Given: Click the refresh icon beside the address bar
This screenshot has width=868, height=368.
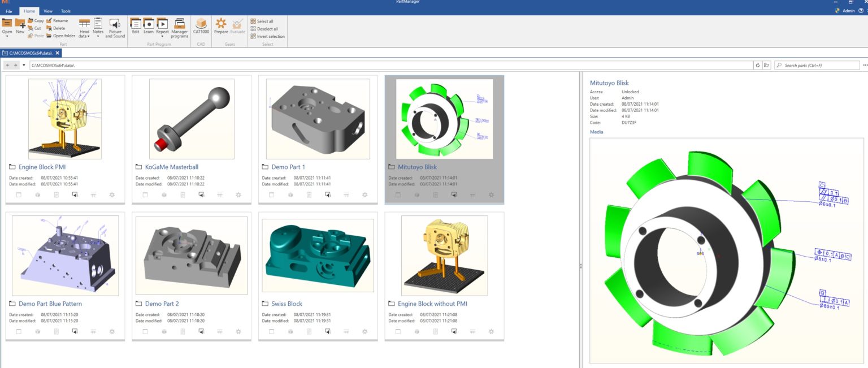Looking at the screenshot, I should 757,65.
